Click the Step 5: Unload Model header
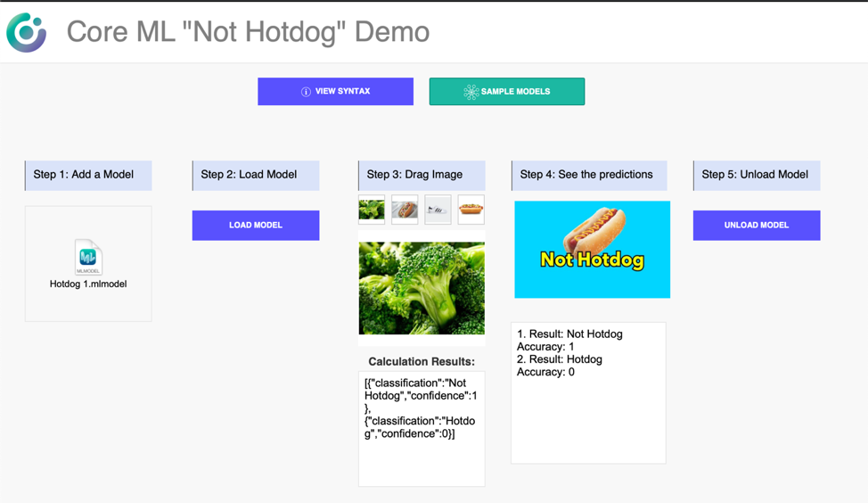The image size is (868, 503). point(757,176)
